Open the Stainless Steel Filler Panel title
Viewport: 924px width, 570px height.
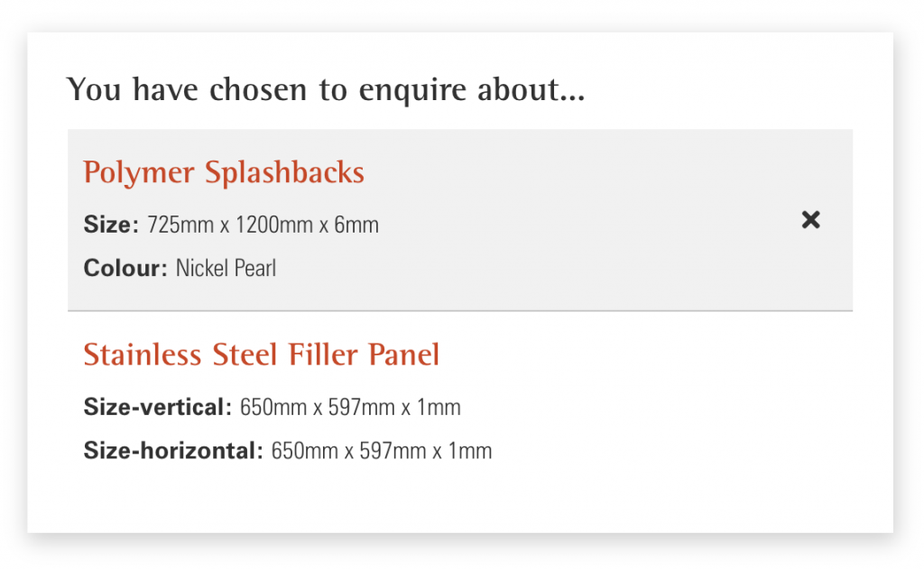point(261,354)
